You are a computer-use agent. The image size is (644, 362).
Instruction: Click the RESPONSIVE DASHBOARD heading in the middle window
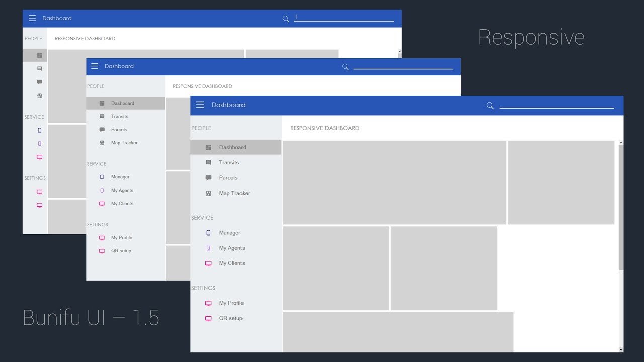[x=203, y=86]
